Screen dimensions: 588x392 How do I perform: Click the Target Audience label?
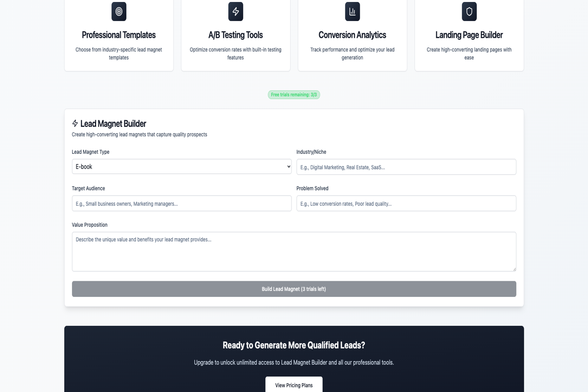point(88,188)
